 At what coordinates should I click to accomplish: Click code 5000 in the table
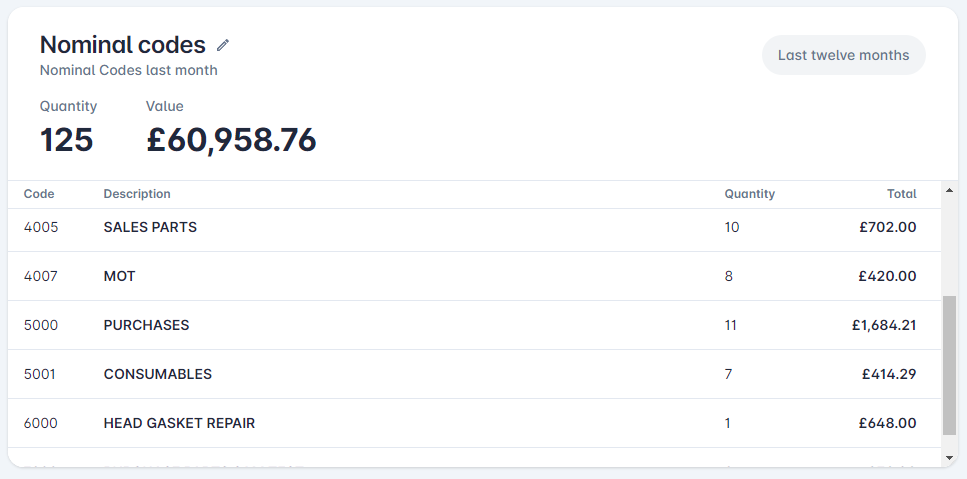(x=41, y=325)
